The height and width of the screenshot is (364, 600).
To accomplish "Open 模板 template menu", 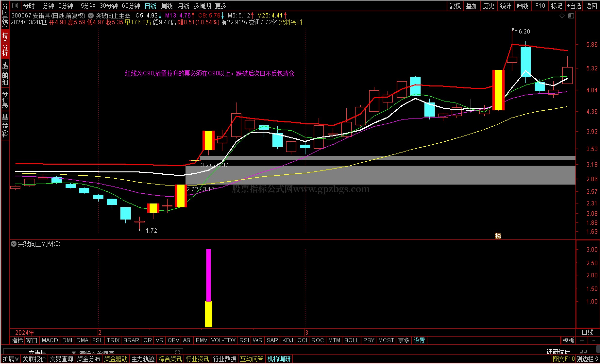I will 568,340.
